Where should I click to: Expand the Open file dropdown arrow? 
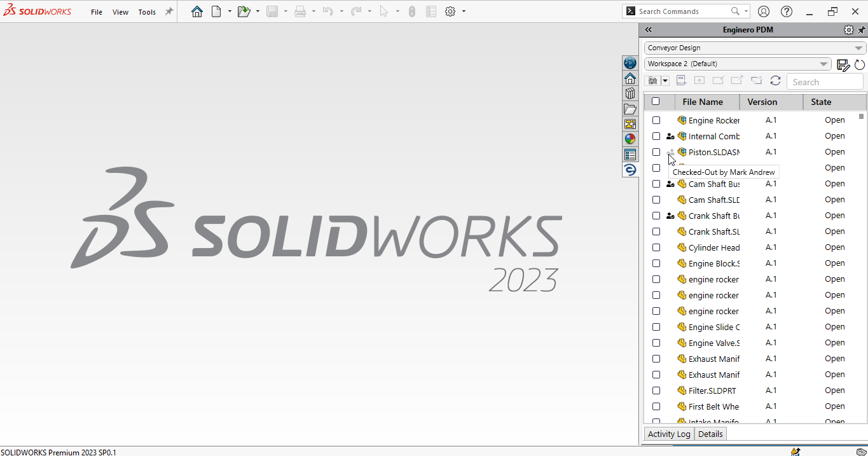[x=258, y=11]
